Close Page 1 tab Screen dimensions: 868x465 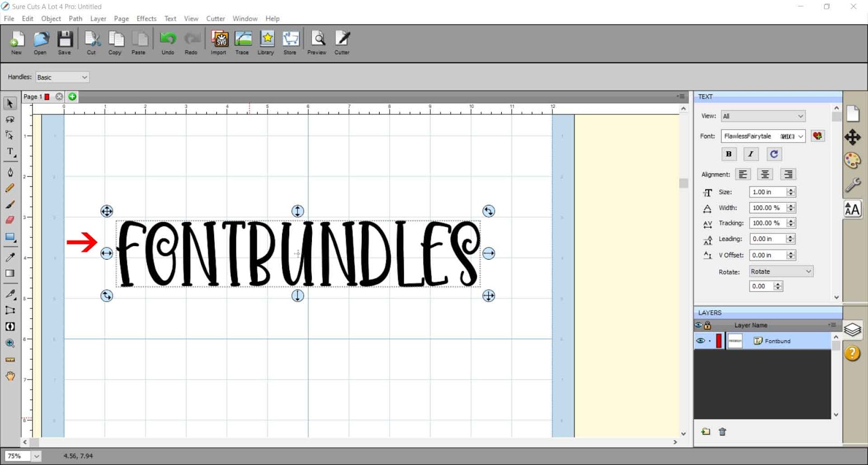click(59, 96)
